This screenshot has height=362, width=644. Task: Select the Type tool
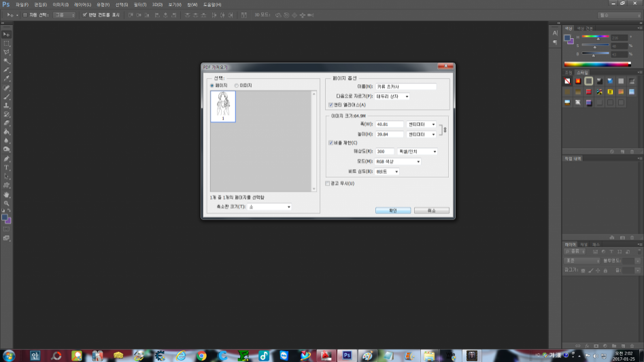pos(7,167)
